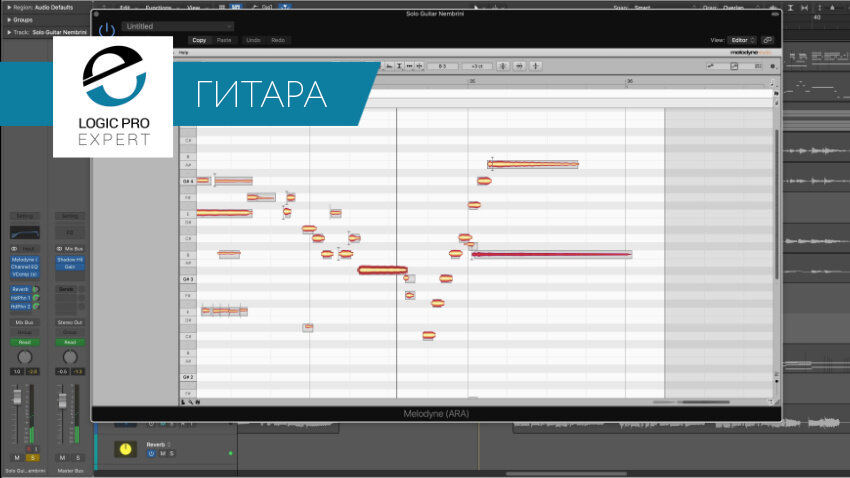Click the HdPhn 1 send slot
Screen dimensions: 850x478
[x=21, y=298]
